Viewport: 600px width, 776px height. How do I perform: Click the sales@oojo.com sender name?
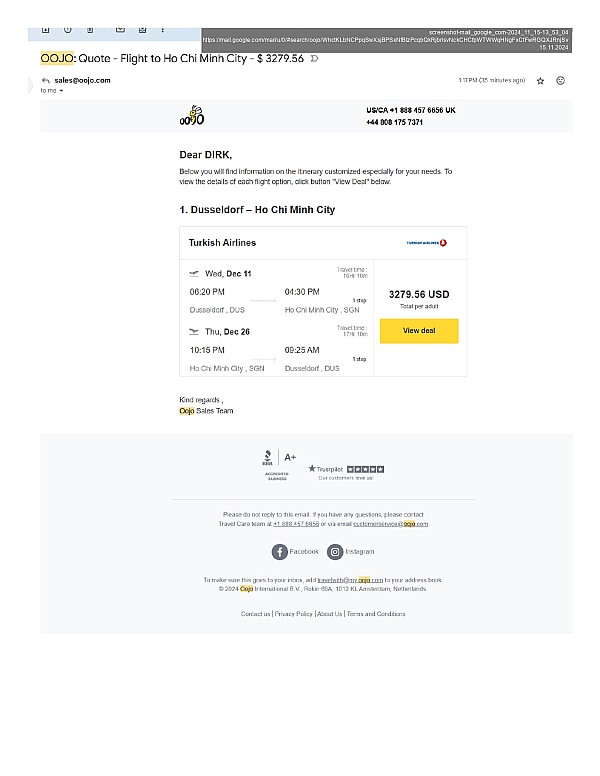coord(82,80)
